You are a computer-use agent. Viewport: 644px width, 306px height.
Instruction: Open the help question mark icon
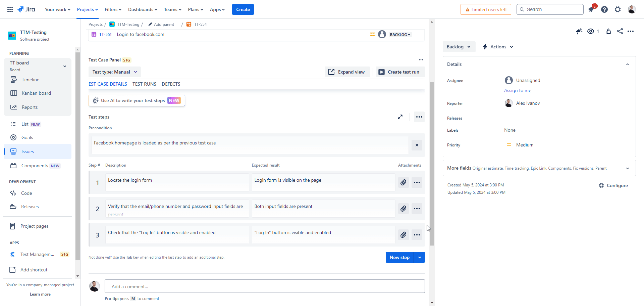(x=604, y=9)
